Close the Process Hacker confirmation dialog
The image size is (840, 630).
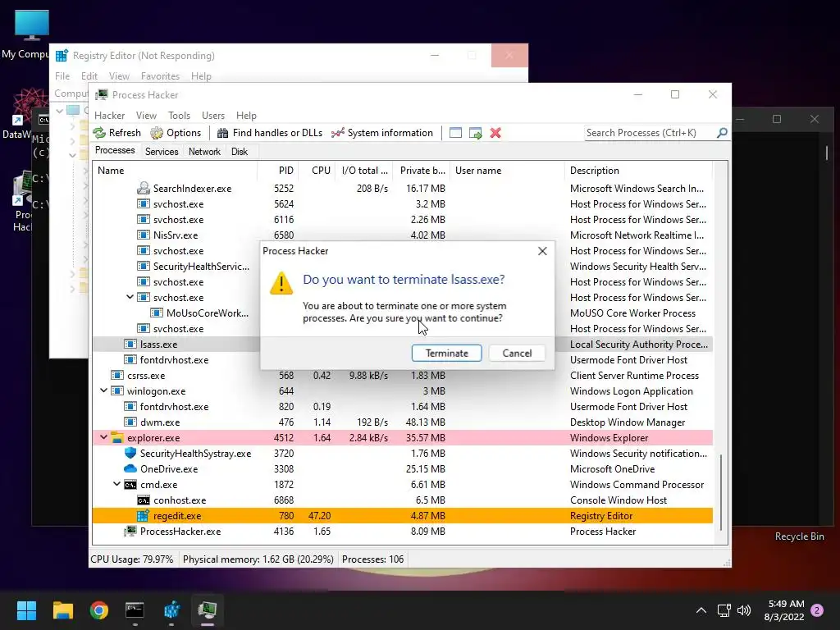tap(542, 251)
